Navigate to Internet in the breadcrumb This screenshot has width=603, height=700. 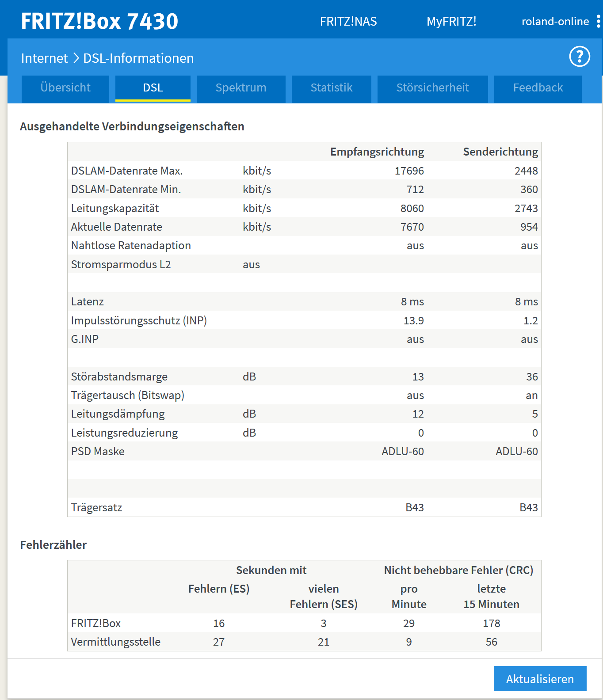[x=44, y=58]
